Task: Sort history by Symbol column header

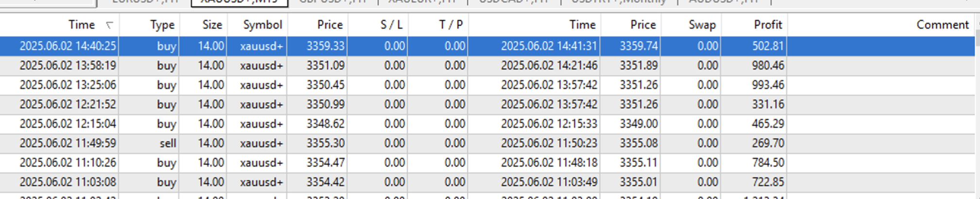Action: [x=262, y=25]
